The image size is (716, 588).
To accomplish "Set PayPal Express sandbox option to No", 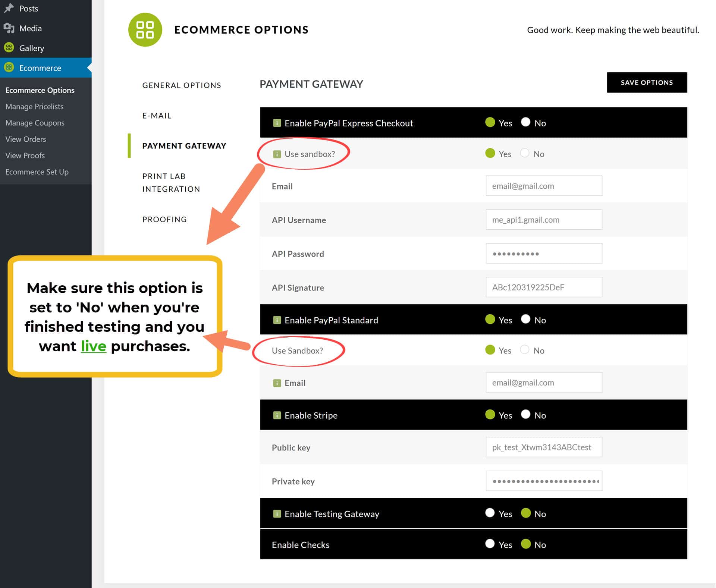I will pos(525,153).
